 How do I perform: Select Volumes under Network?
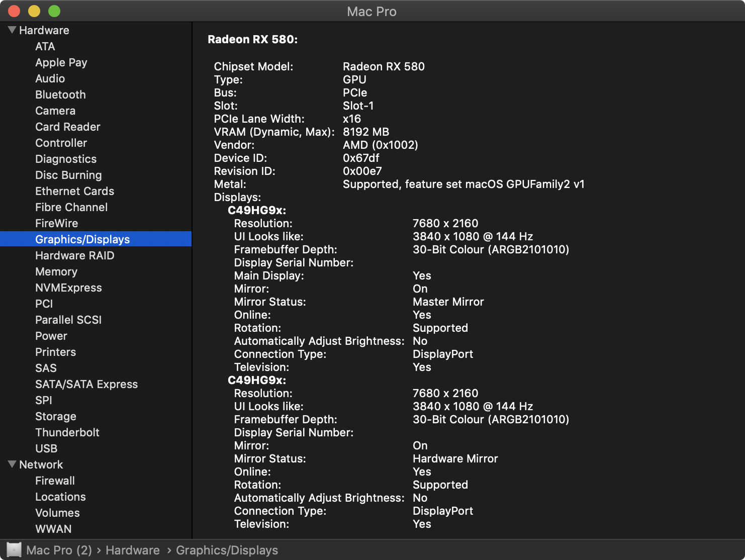58,513
